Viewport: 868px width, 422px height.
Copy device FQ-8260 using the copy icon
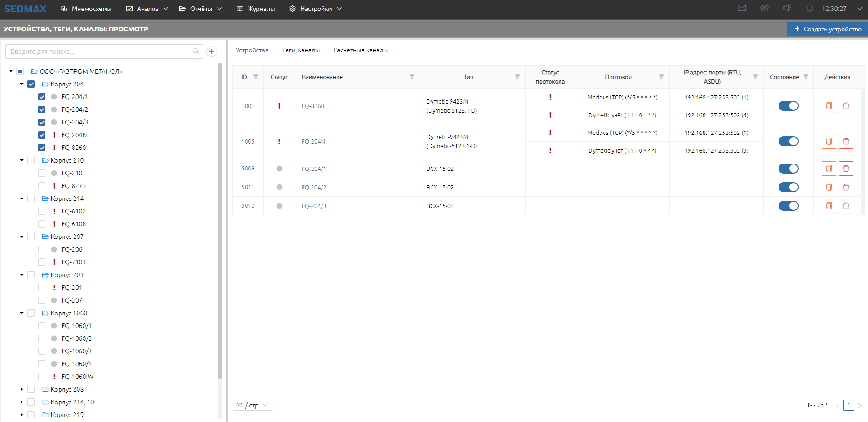click(828, 106)
